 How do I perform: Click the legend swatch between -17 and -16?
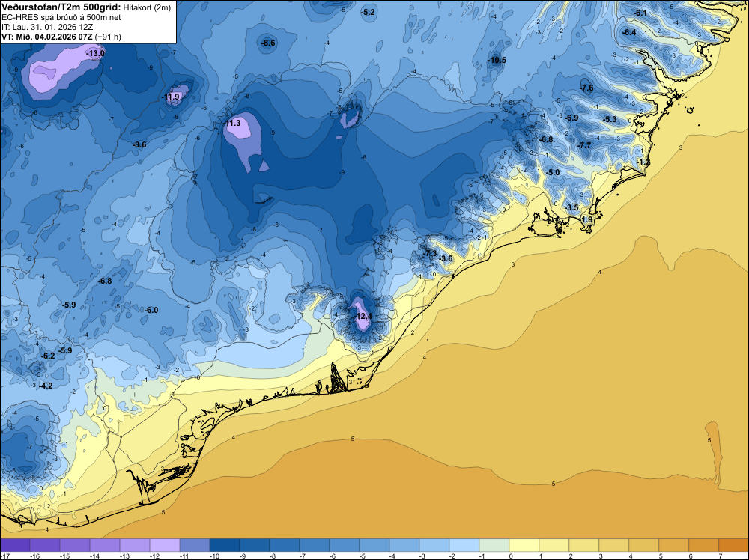pos(15,545)
